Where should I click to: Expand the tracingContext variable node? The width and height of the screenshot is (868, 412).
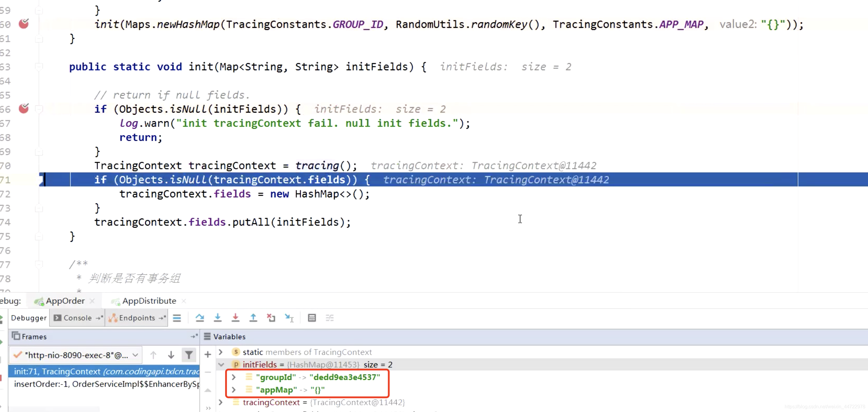(221, 402)
